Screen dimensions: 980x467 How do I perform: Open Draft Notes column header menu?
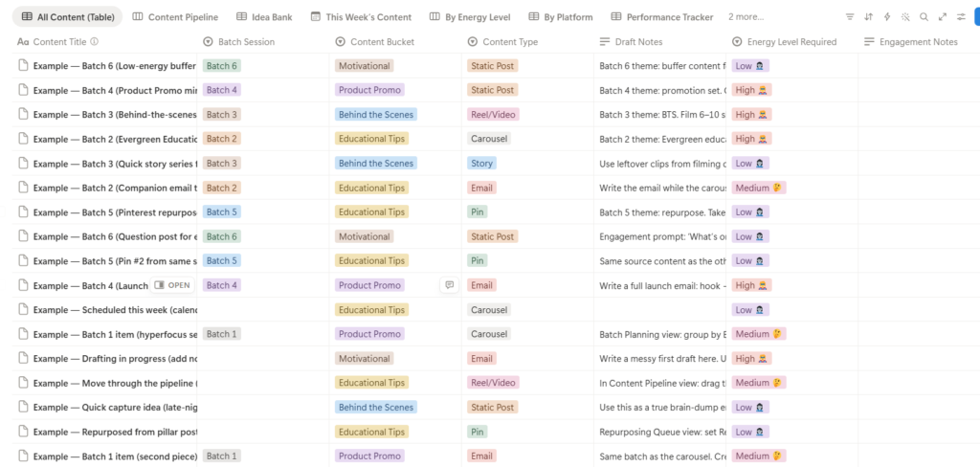click(x=660, y=42)
